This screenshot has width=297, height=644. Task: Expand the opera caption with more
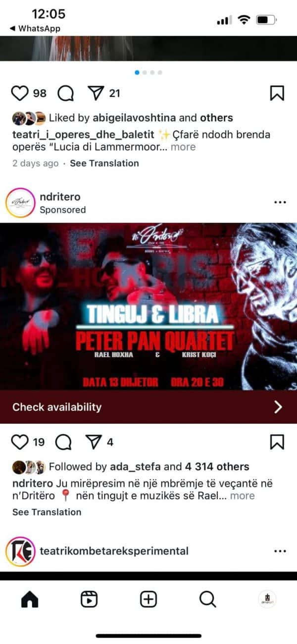(183, 147)
